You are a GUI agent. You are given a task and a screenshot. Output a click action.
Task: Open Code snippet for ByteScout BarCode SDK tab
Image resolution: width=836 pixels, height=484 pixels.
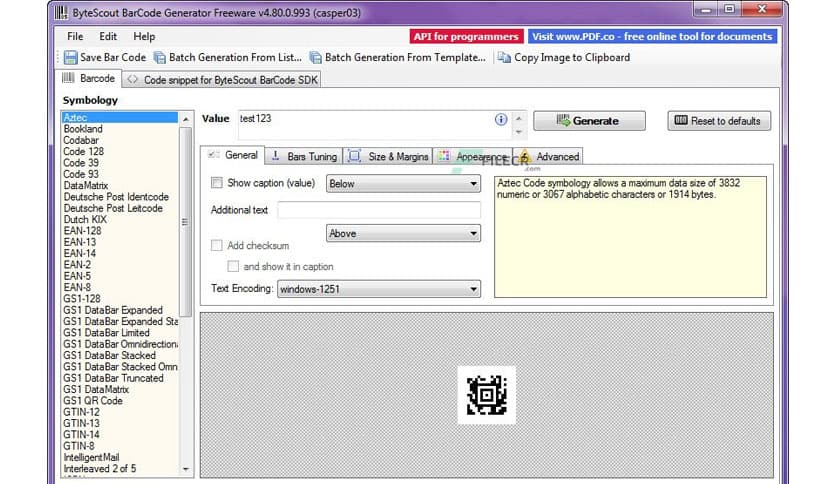coord(222,80)
